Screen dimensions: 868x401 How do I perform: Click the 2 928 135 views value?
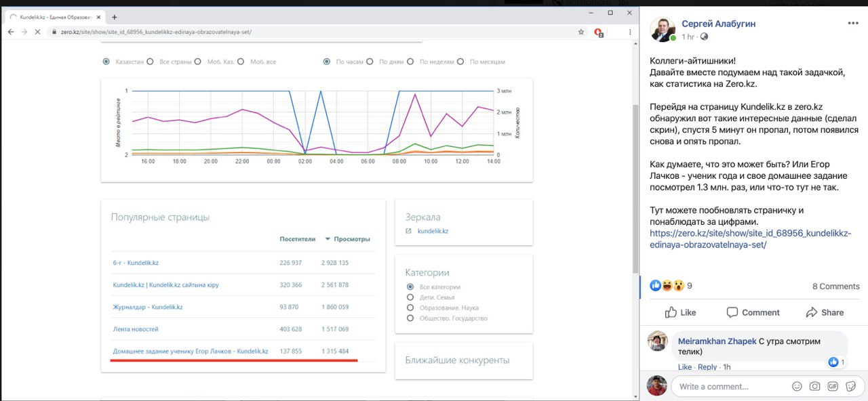(x=335, y=263)
